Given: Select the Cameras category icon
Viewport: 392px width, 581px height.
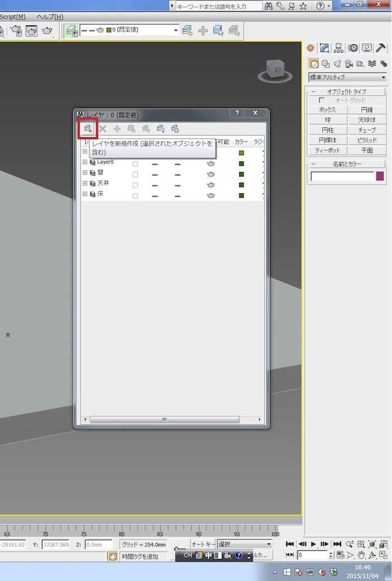Looking at the screenshot, I should click(349, 64).
